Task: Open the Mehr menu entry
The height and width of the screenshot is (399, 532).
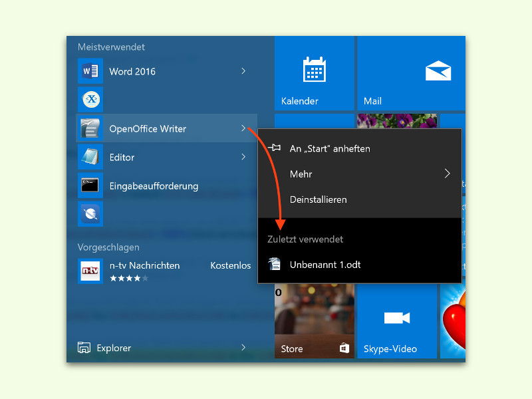Action: [x=360, y=174]
